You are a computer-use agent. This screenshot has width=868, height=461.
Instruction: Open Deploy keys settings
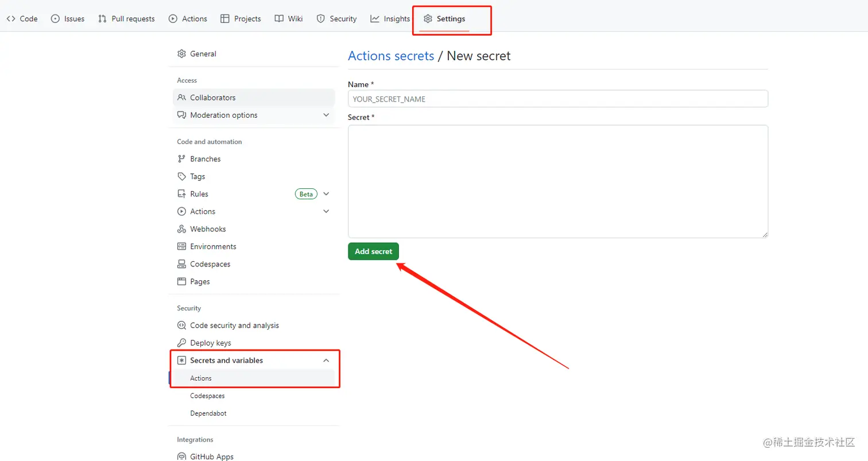(x=254, y=343)
